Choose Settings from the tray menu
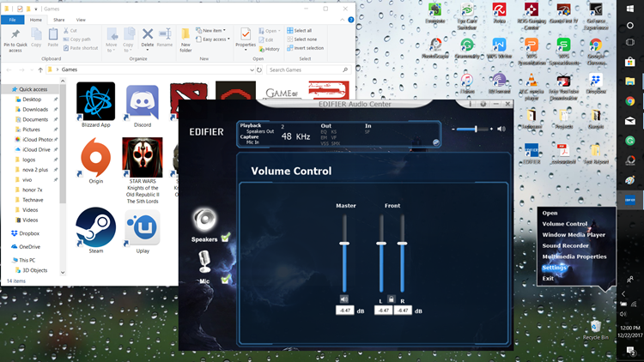Viewport: 644px width, 362px height. [x=554, y=268]
